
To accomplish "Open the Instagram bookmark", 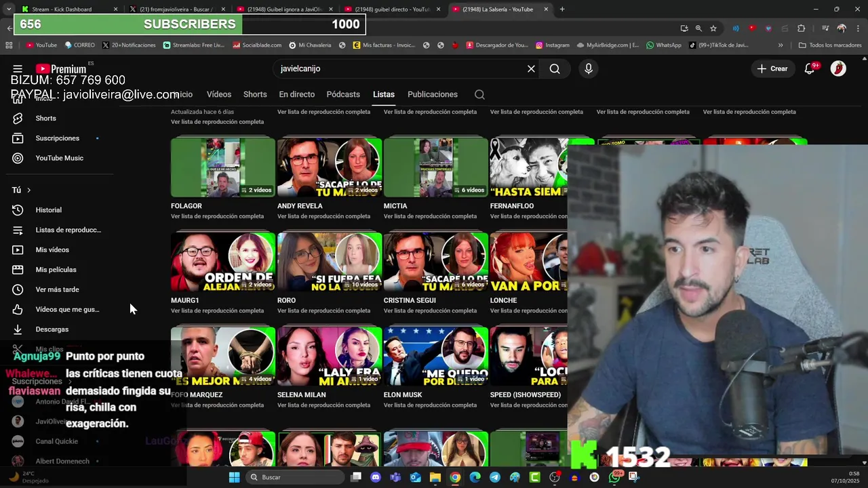I will coord(552,45).
